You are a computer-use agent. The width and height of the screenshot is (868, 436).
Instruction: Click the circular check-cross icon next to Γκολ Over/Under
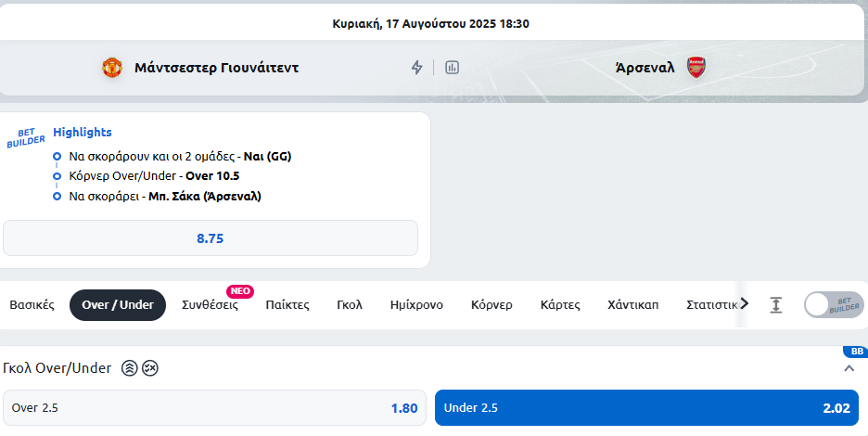click(150, 368)
